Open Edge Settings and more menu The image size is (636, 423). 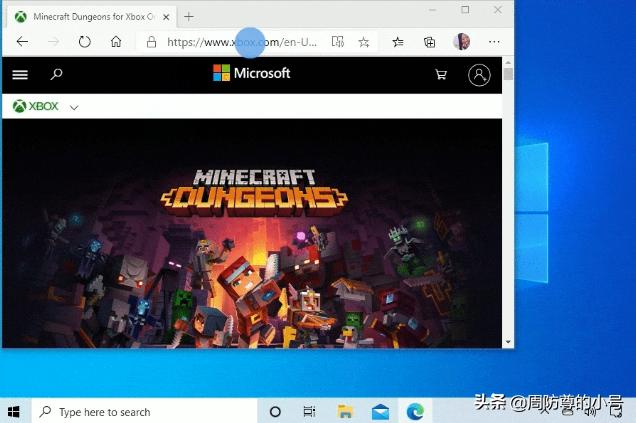(x=494, y=42)
